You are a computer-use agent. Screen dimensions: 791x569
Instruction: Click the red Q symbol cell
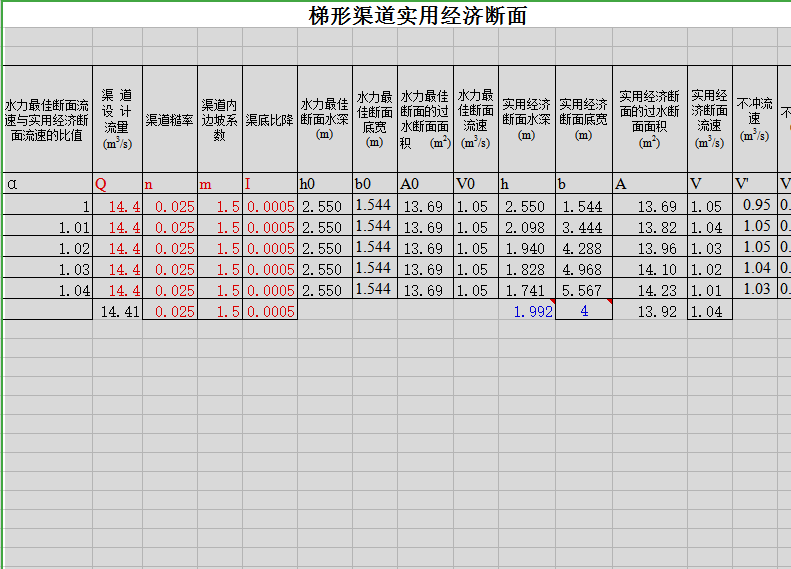[117, 184]
